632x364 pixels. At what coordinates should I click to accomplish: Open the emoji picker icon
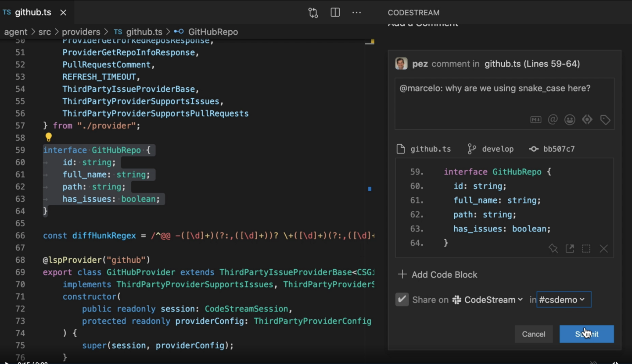[570, 119]
